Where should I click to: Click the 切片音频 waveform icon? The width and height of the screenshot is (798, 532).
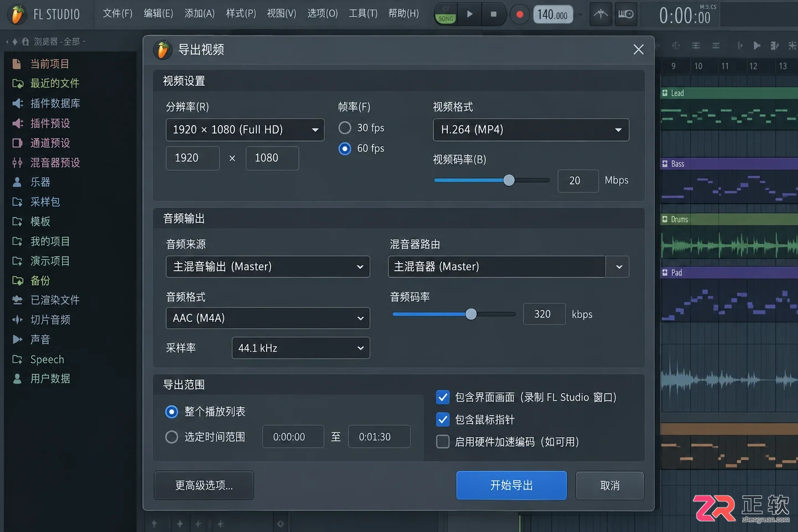tap(18, 320)
